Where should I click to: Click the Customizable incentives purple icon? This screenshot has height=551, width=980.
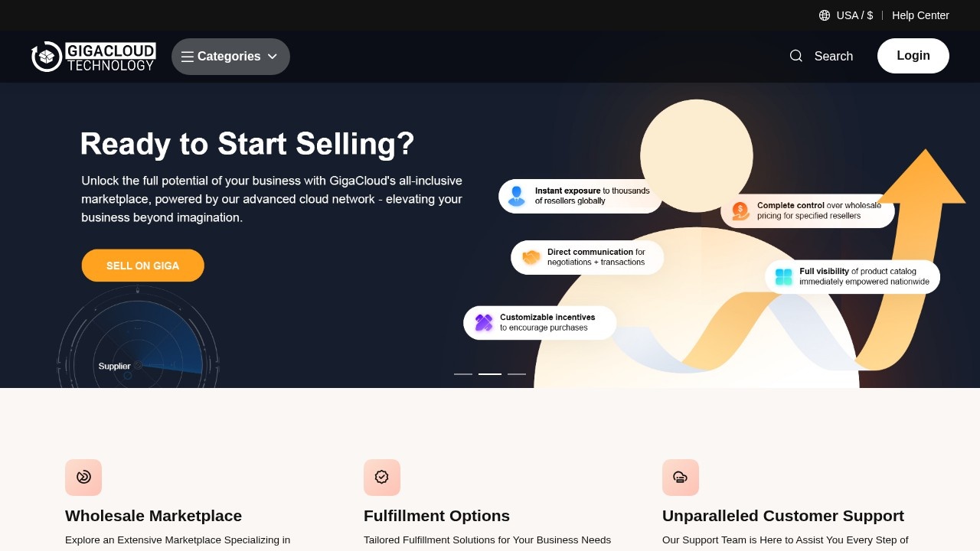click(x=484, y=322)
